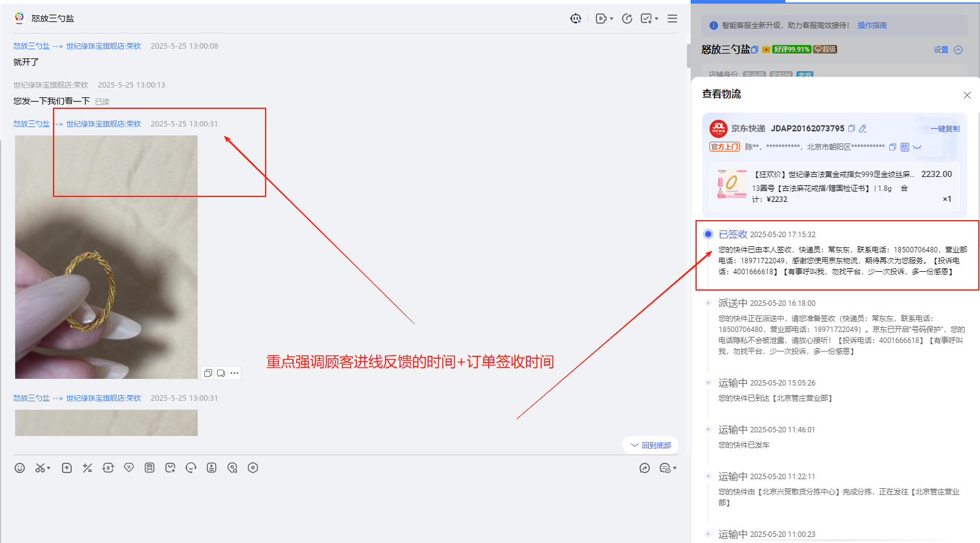Click the chat area vertical scrollbar

[688, 56]
